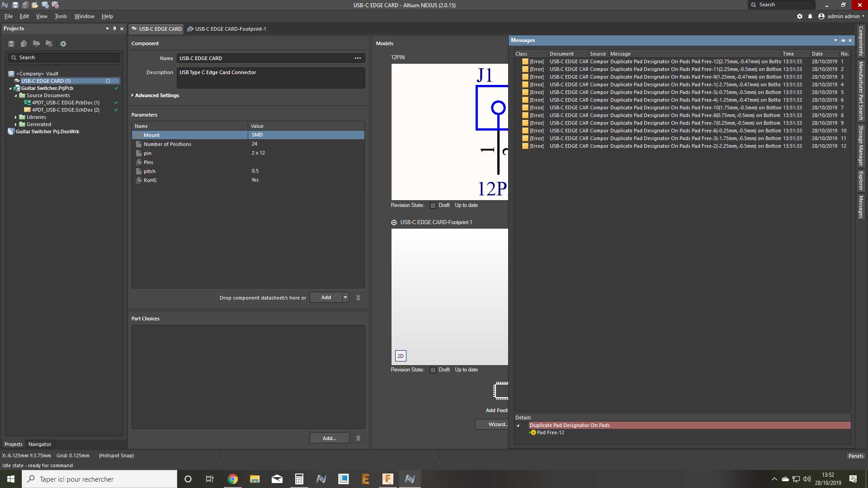Click the Add... button under Part Choices

point(329,438)
